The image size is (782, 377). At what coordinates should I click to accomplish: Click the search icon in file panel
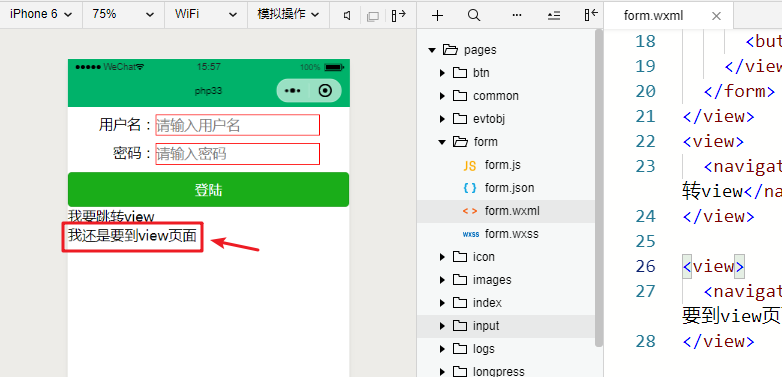474,15
